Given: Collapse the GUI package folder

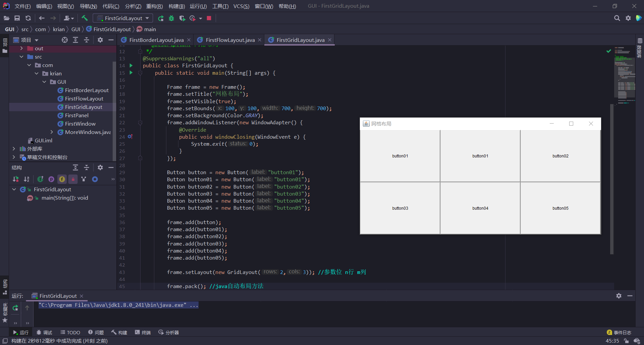Looking at the screenshot, I should [x=44, y=82].
